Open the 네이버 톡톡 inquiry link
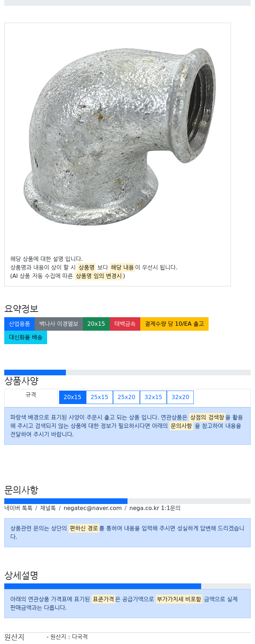This screenshot has height=644, width=255. [18, 508]
